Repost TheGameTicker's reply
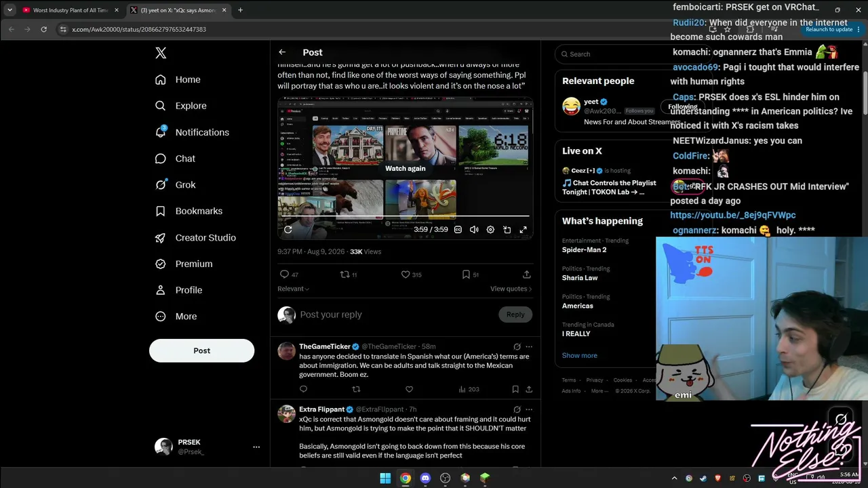Image resolution: width=868 pixels, height=488 pixels. coord(356,389)
